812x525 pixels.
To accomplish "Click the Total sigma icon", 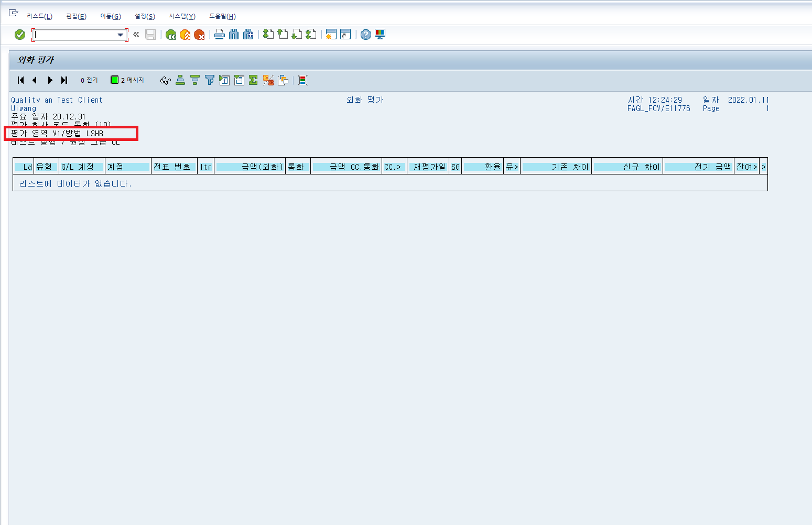I will (x=253, y=80).
